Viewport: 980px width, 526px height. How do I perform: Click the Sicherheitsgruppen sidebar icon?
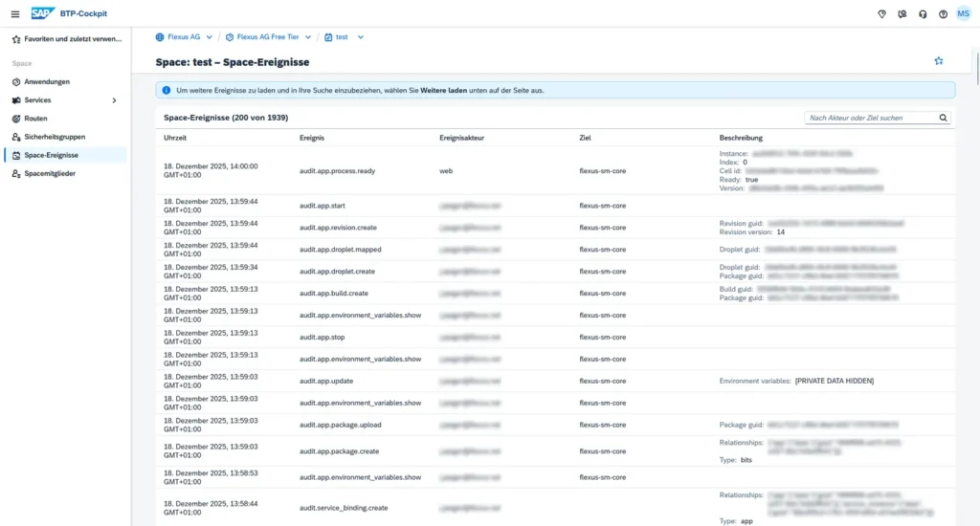tap(16, 137)
